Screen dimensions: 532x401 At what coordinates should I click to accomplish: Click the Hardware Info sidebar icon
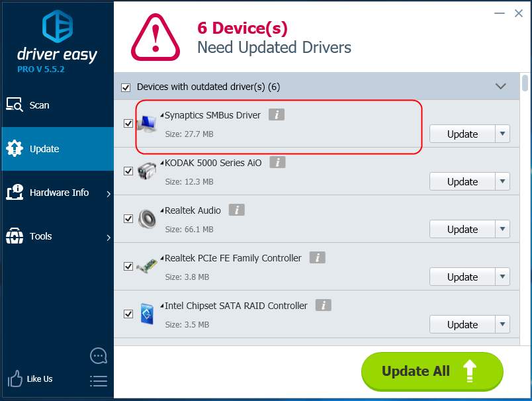(x=15, y=192)
